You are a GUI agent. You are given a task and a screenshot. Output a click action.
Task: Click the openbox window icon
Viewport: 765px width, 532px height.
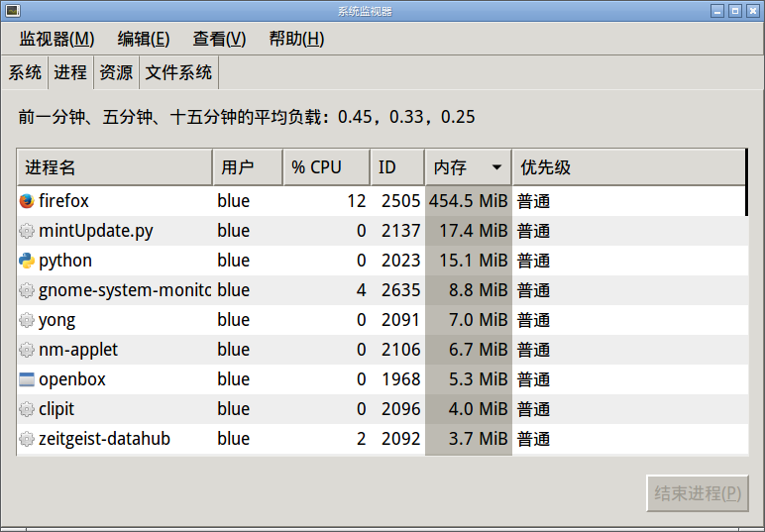[27, 379]
